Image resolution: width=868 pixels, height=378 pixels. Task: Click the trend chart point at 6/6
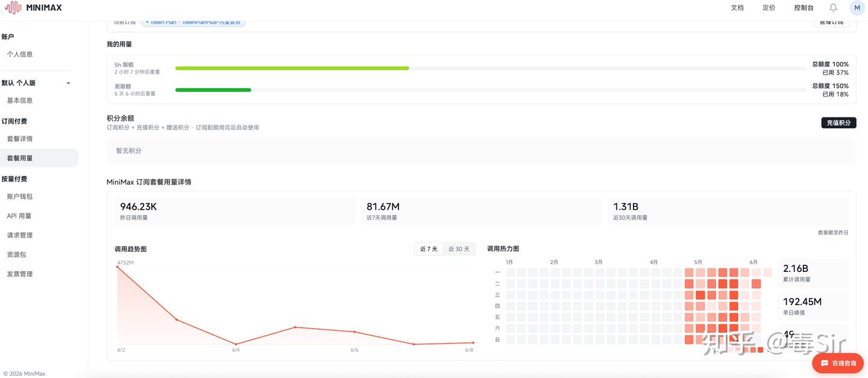coord(354,332)
